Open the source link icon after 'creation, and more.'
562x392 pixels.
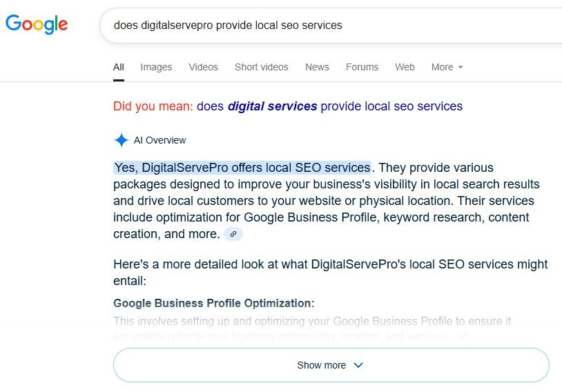click(233, 234)
